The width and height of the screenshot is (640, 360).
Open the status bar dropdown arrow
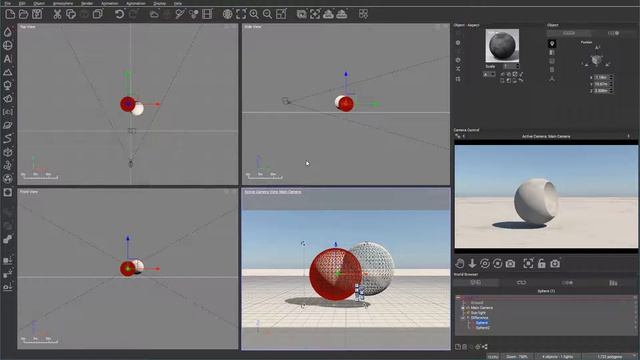636,357
